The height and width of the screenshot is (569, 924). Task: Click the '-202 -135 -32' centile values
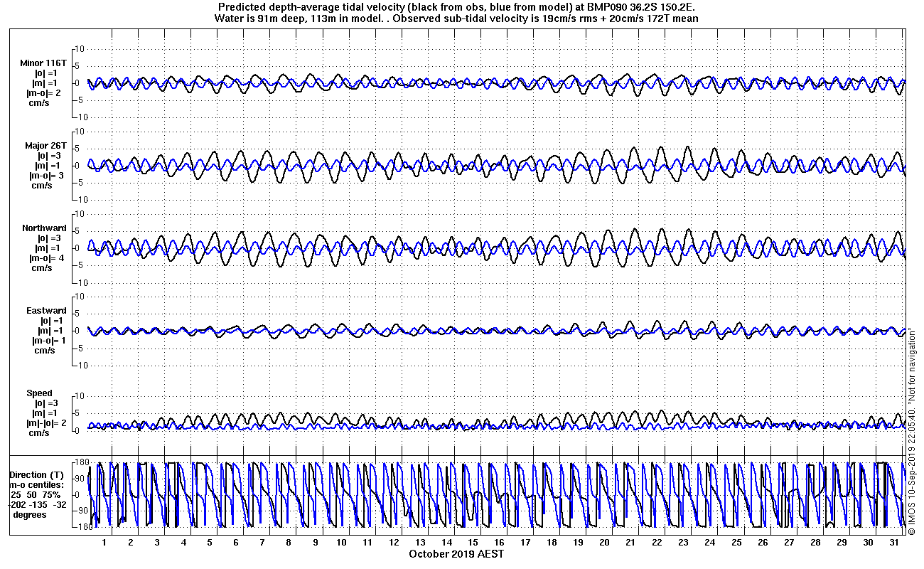tap(36, 504)
